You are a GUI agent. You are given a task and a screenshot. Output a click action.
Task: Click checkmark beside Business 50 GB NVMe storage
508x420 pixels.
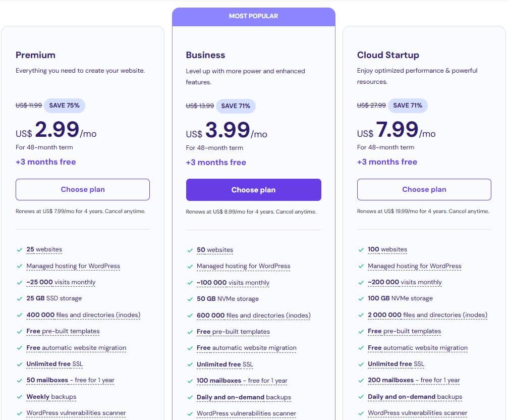coord(190,299)
